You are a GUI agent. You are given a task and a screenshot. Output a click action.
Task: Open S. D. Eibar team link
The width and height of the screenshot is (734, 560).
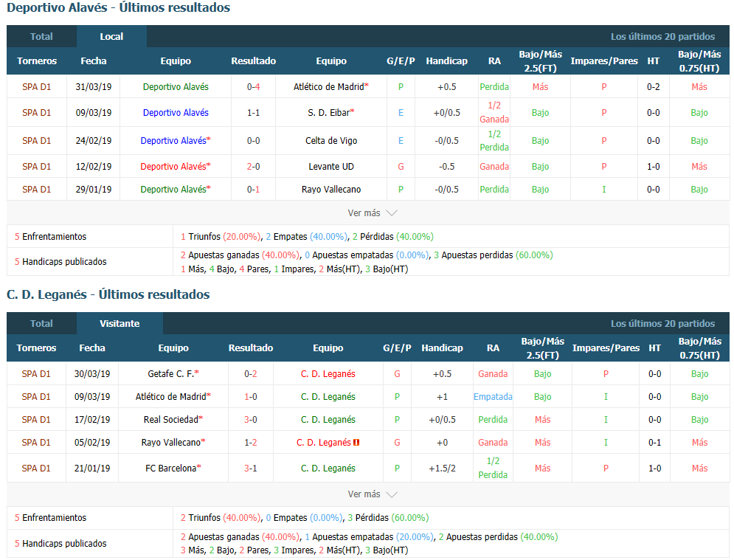click(x=328, y=113)
